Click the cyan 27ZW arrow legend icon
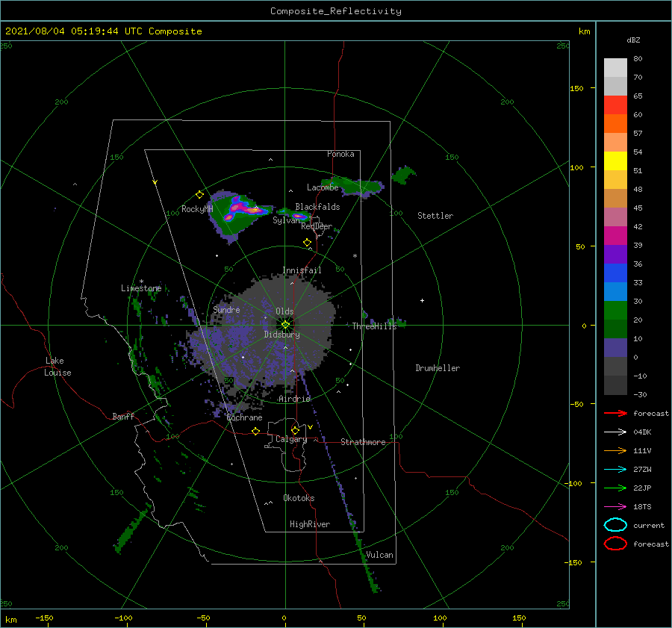Screen dimensions: 672x628 615,469
